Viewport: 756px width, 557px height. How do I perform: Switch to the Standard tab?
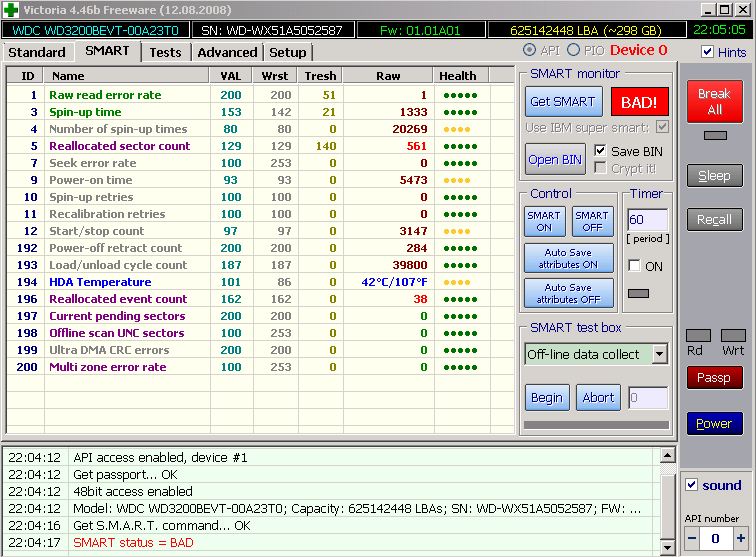pos(37,52)
